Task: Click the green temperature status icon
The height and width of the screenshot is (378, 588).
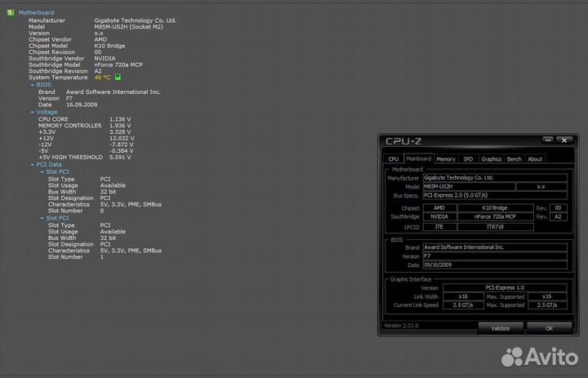Action: point(118,77)
